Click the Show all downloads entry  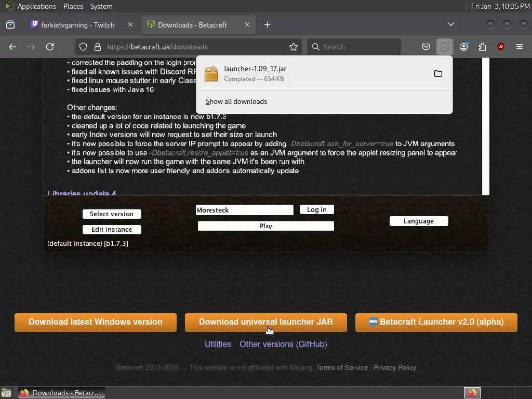(x=236, y=101)
